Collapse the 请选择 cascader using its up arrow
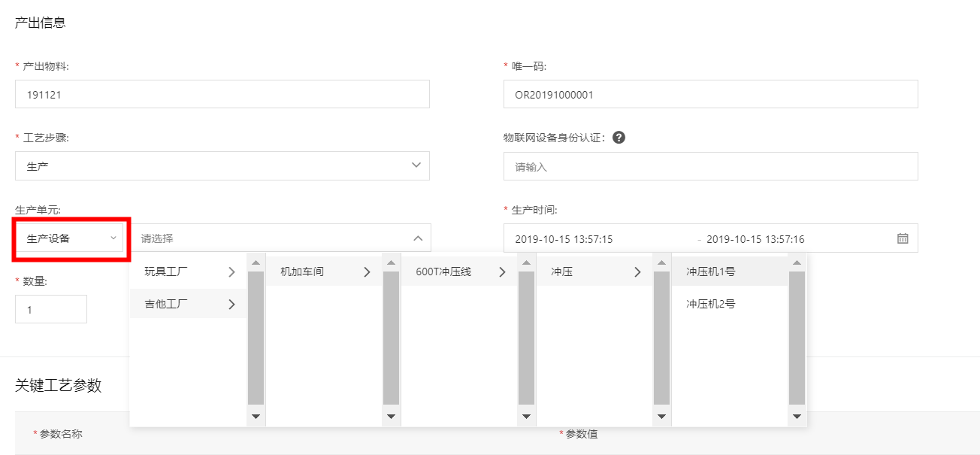Image resolution: width=980 pixels, height=455 pixels. coord(418,238)
